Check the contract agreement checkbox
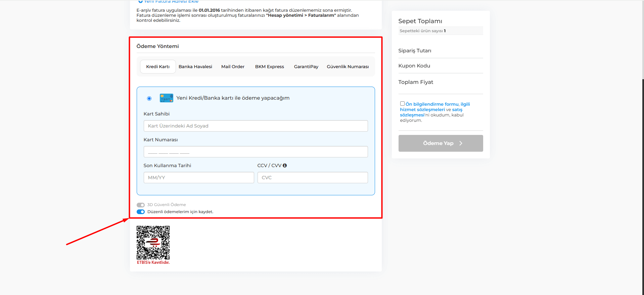Screen dimensions: 644x295 click(402, 104)
